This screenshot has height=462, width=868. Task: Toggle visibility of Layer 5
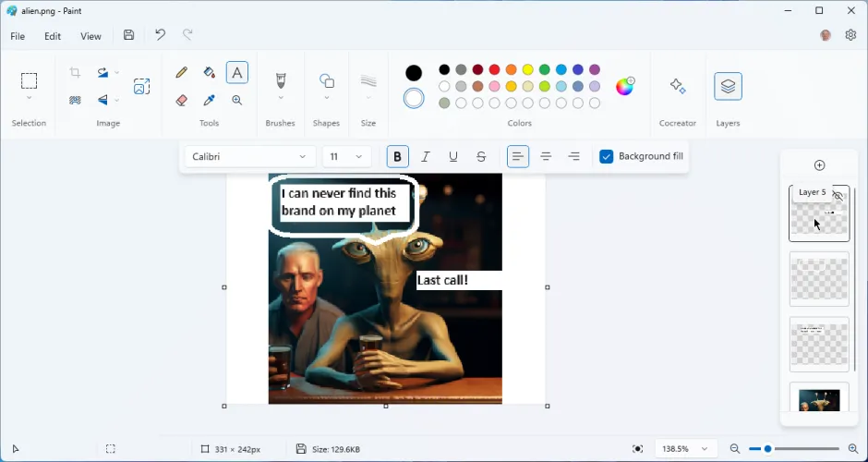[x=838, y=196]
